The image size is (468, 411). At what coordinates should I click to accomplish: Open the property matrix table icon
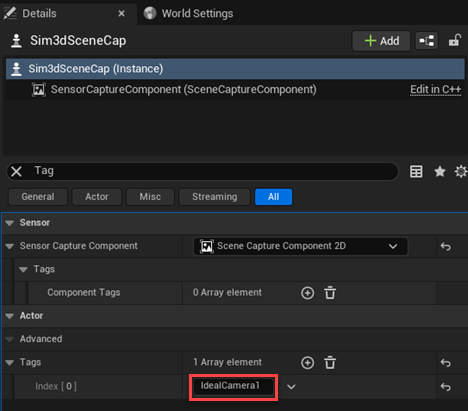(x=416, y=172)
